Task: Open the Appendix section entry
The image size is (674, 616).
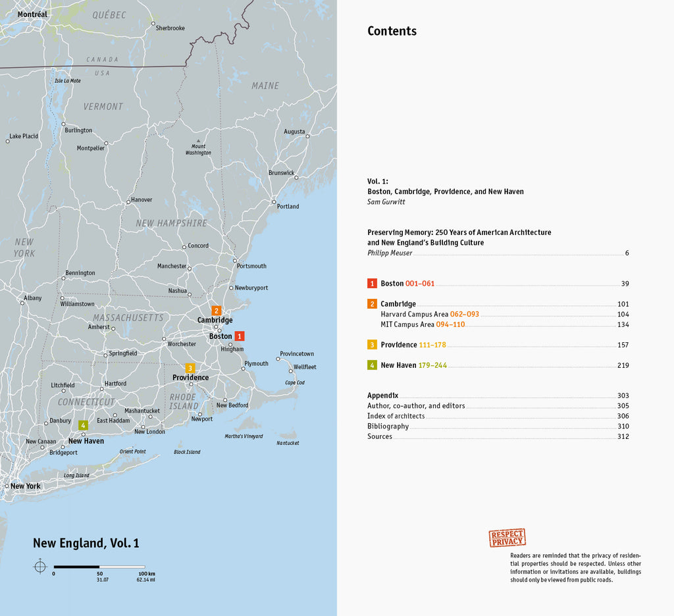Action: pyautogui.click(x=382, y=396)
